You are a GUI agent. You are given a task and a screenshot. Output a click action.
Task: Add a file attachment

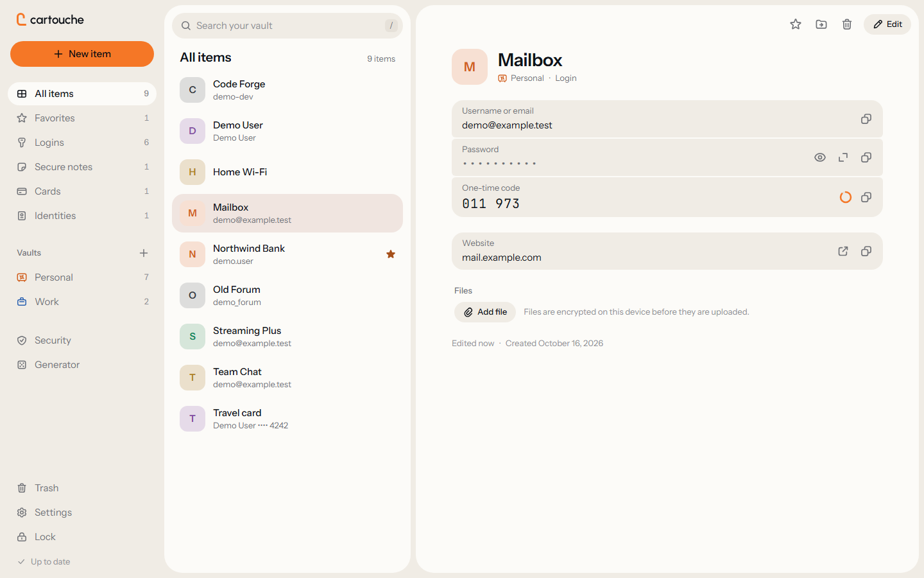(485, 312)
